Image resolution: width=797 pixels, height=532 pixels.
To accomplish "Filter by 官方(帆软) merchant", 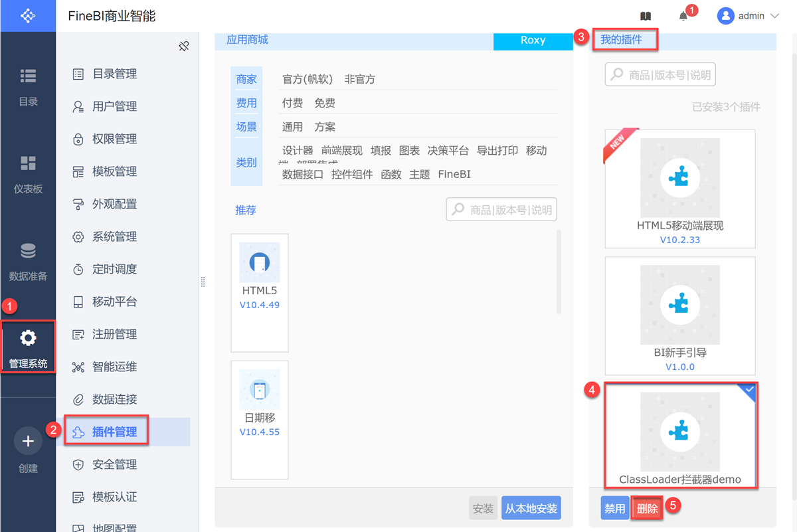I will point(308,79).
